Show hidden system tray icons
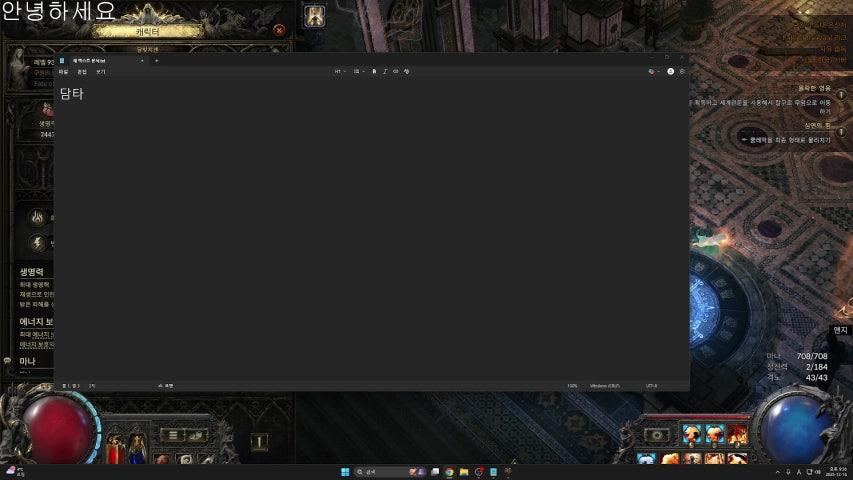The height and width of the screenshot is (480, 853). (777, 472)
